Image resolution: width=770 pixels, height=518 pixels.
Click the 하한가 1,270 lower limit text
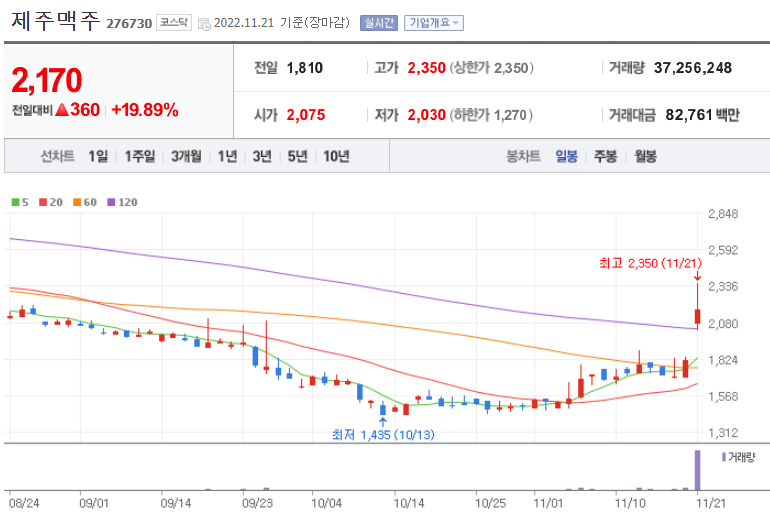(492, 115)
